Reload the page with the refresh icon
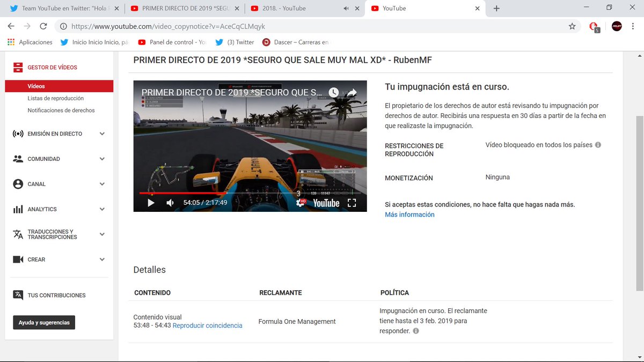Viewport: 644px width, 362px height. coord(43,26)
